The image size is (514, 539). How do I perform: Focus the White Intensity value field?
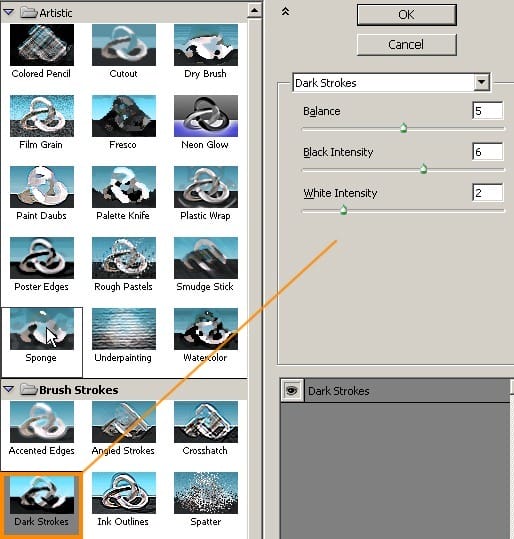pyautogui.click(x=488, y=192)
